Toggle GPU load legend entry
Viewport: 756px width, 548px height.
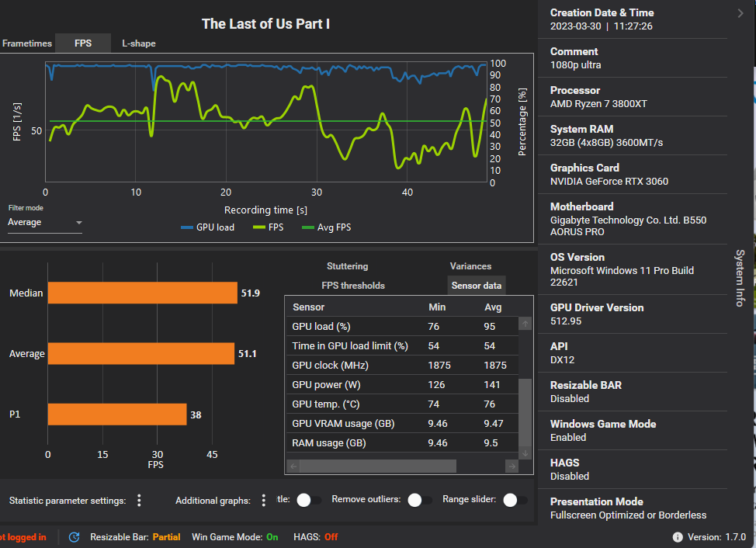pyautogui.click(x=207, y=227)
